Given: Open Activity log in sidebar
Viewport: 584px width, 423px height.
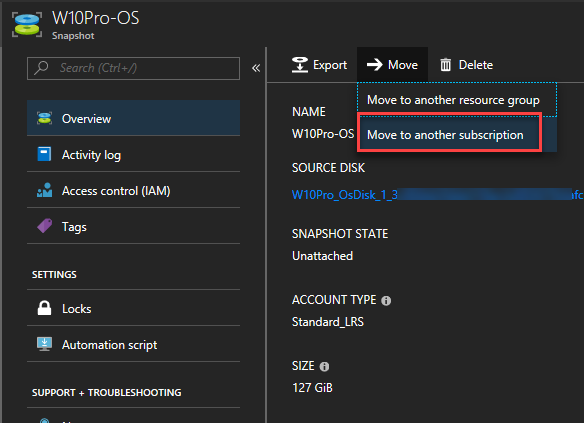Looking at the screenshot, I should coord(133,154).
